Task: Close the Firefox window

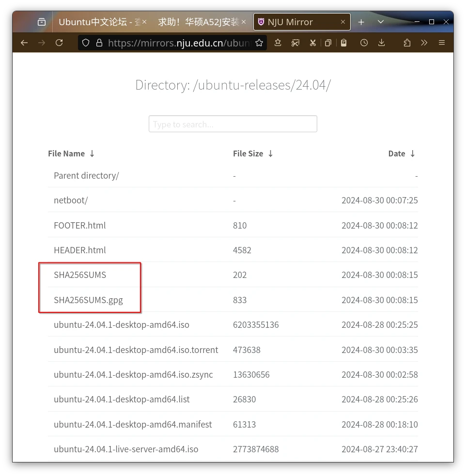Action: tap(446, 22)
